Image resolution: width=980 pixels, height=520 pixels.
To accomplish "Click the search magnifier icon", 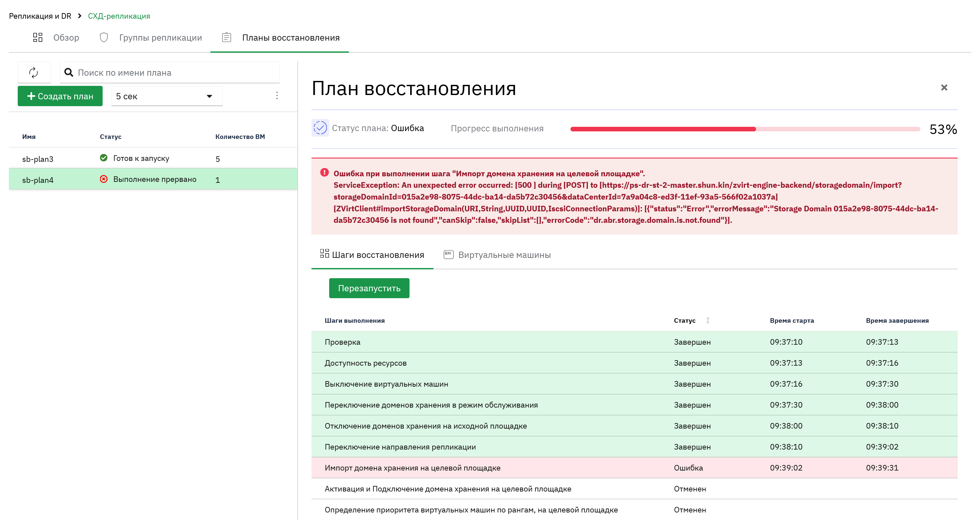I will [x=69, y=73].
